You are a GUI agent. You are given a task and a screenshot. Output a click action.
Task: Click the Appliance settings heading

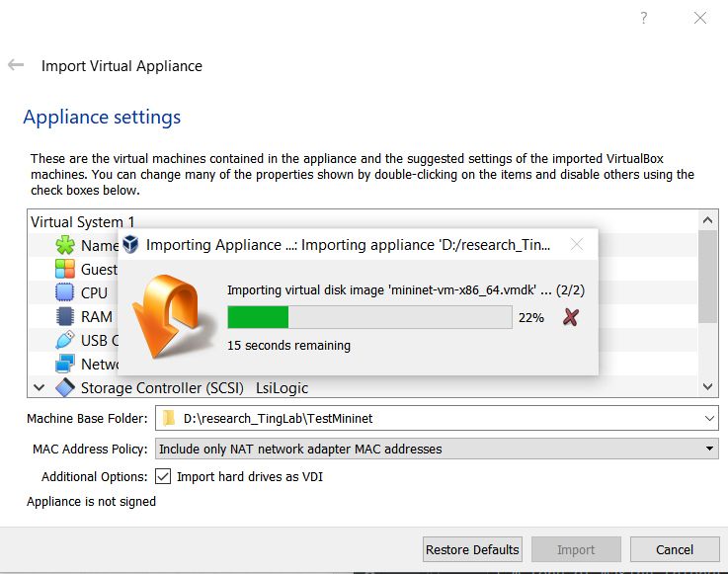(102, 117)
